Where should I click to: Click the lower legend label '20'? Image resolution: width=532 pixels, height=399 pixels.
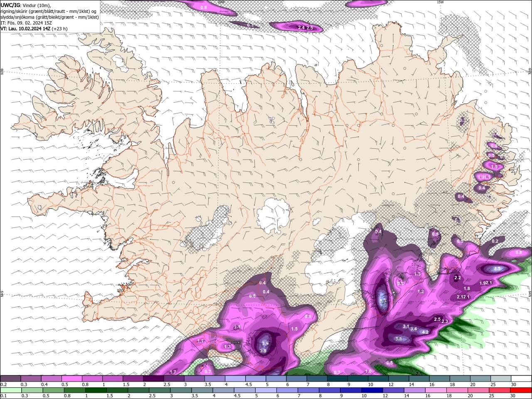(470, 396)
